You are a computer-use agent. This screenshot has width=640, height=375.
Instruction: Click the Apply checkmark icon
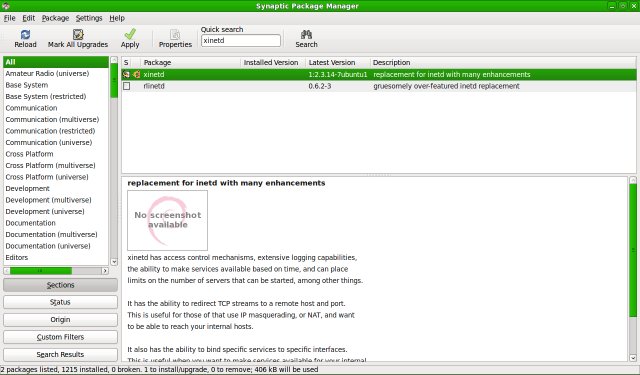(x=130, y=34)
